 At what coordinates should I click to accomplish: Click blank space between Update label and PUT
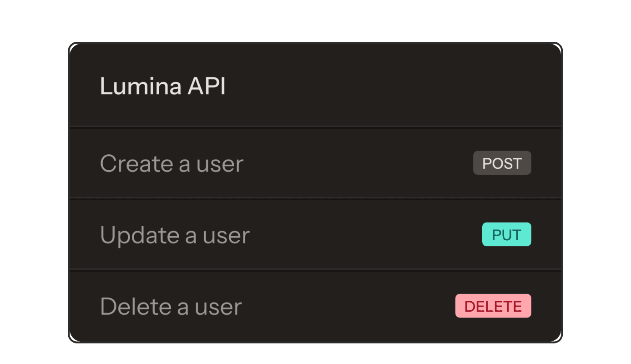[364, 235]
